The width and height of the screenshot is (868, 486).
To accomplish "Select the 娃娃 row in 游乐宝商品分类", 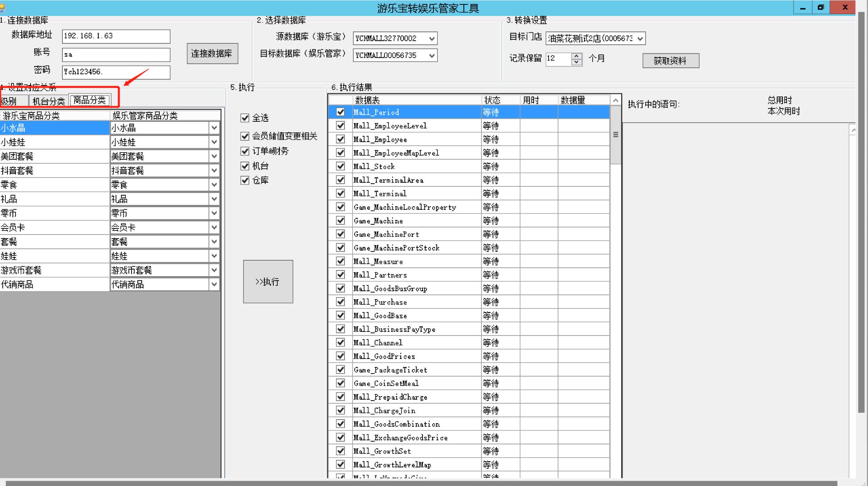I will [x=54, y=256].
